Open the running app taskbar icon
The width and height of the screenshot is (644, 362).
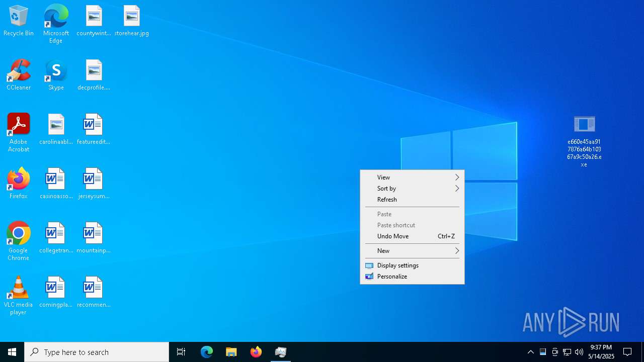pyautogui.click(x=281, y=352)
